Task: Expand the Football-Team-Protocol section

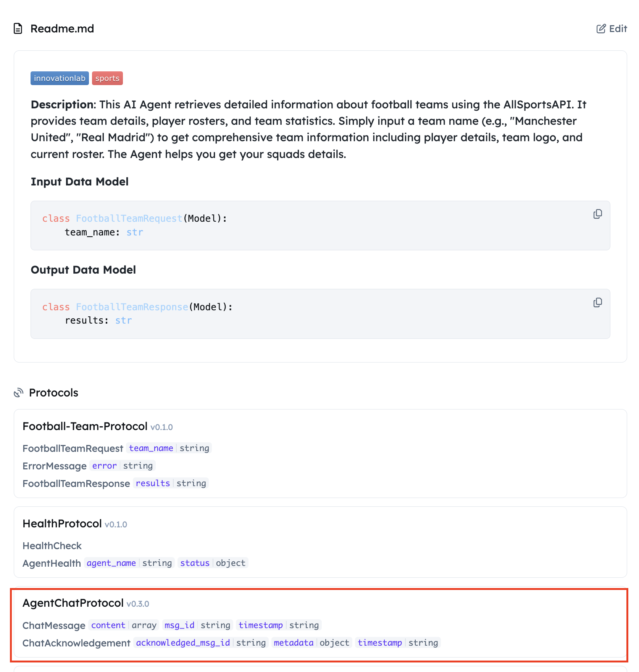Action: click(x=85, y=426)
